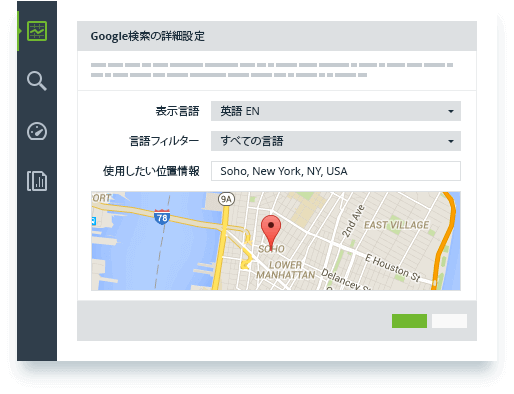This screenshot has height=394, width=514.
Task: Open the reports bar chart document icon
Action: (x=37, y=181)
